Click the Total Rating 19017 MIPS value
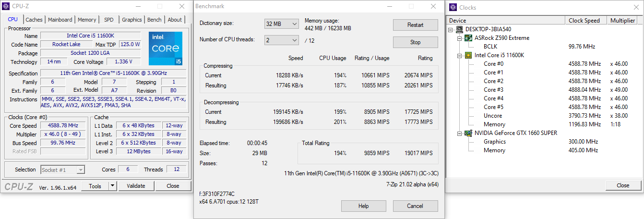The image size is (644, 219). (418, 153)
